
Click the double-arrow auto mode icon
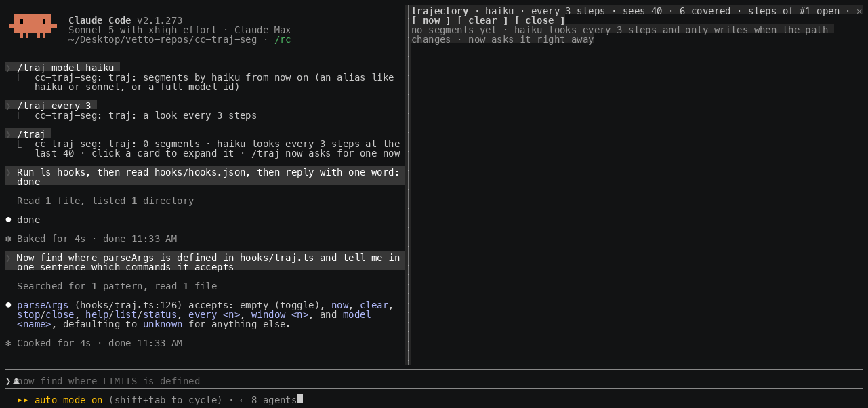(22, 400)
